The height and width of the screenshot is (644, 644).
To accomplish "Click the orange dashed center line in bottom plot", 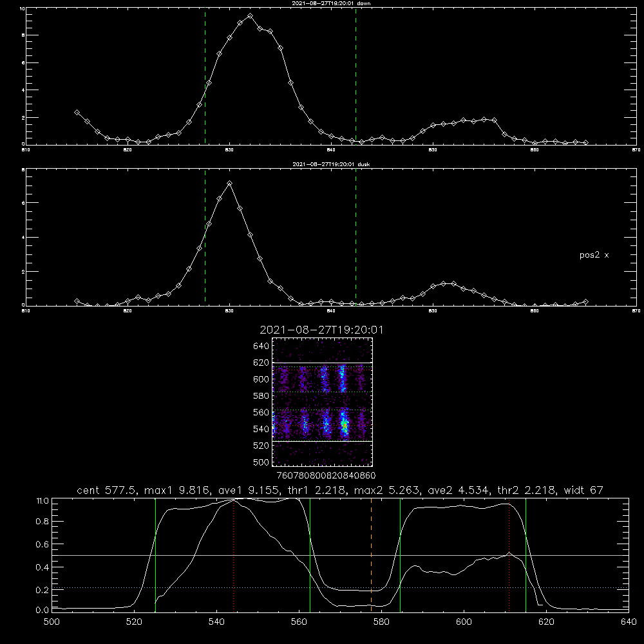I will coord(372,555).
